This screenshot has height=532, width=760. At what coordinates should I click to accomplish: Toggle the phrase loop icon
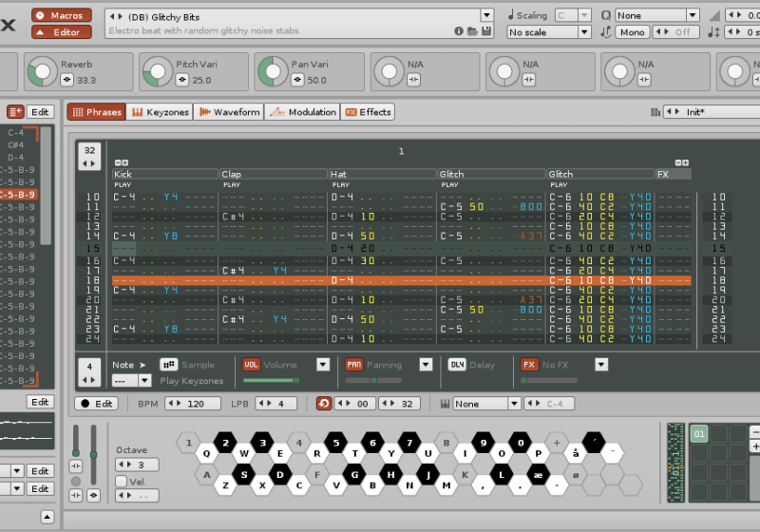pos(325,404)
